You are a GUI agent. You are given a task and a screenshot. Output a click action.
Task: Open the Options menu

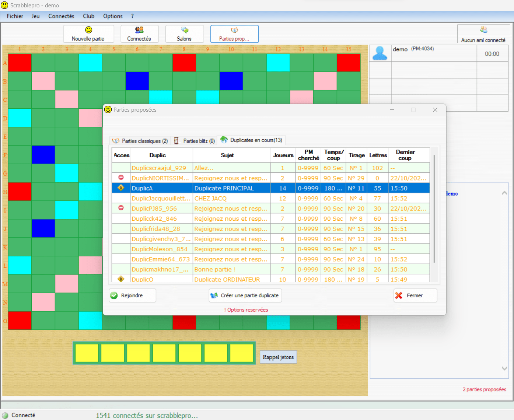pyautogui.click(x=113, y=16)
